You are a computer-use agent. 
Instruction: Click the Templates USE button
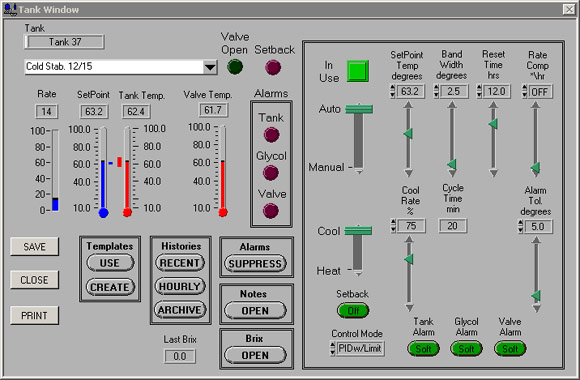point(110,263)
